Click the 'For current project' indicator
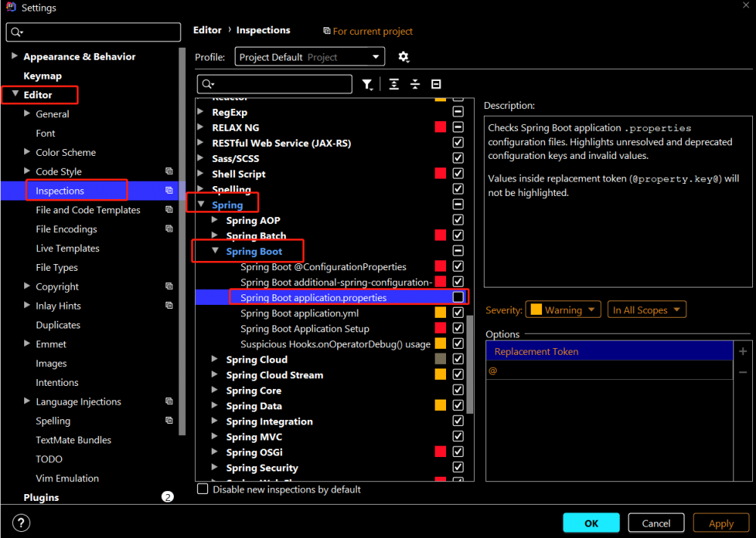The height and width of the screenshot is (538, 756). (368, 31)
